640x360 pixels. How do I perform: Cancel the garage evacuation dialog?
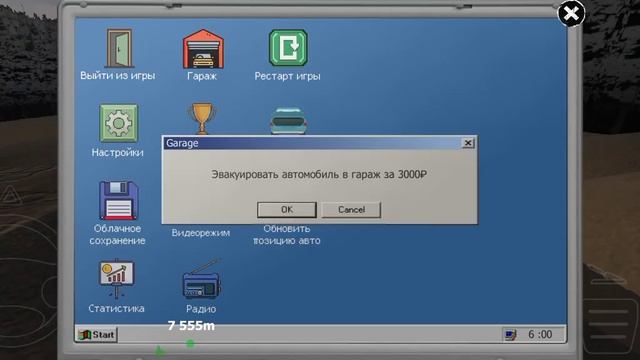(351, 209)
